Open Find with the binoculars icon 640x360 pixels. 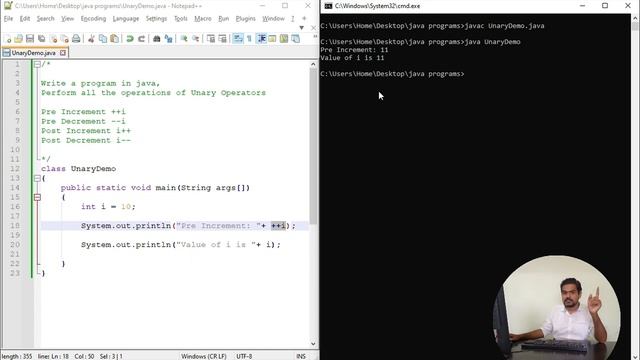157,39
